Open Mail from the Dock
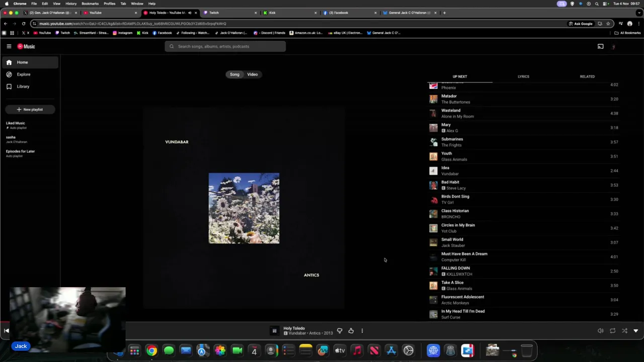 coord(186,350)
